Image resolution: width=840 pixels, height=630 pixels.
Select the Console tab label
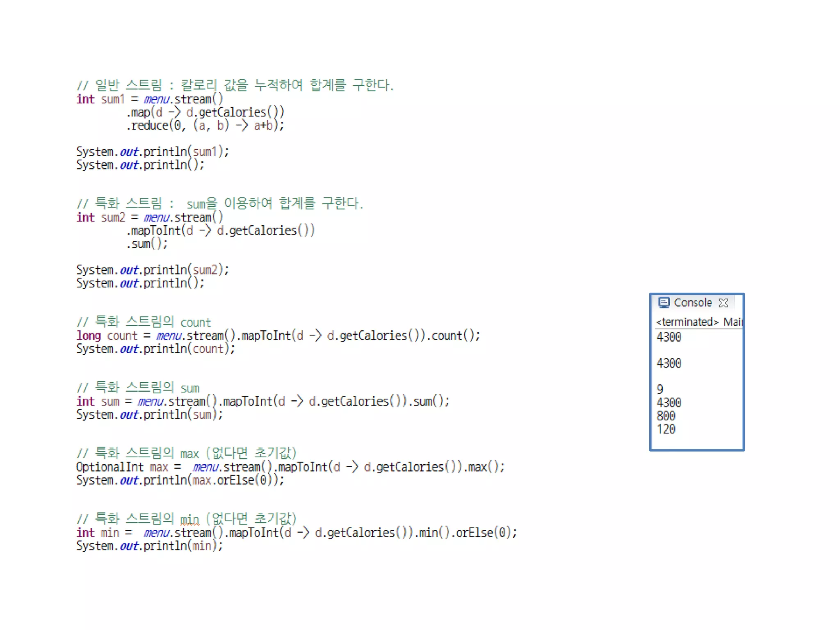[693, 303]
